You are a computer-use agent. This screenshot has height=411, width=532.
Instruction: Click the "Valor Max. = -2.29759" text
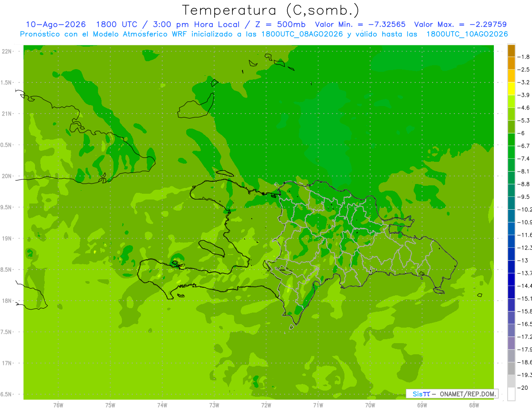point(460,24)
